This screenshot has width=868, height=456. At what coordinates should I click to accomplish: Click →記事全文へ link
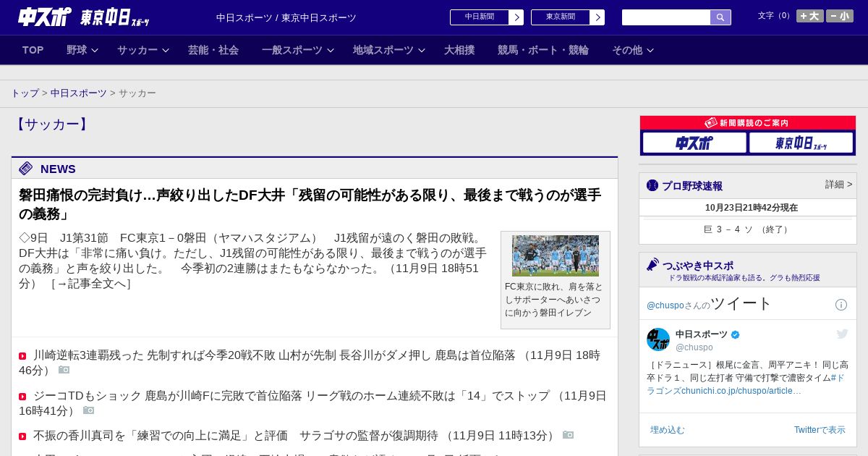pos(91,284)
